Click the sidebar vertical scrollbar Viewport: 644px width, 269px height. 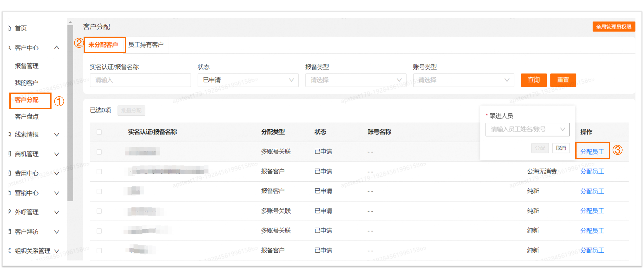tap(70, 113)
